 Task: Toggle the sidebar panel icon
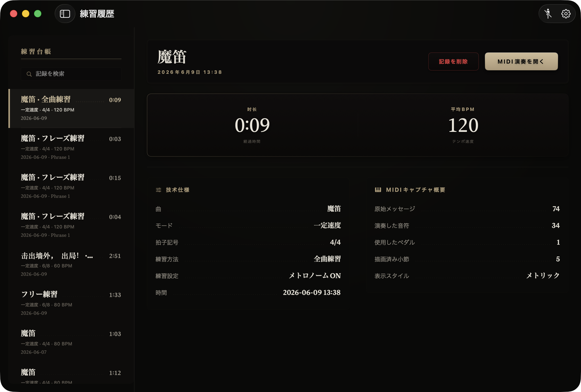65,14
